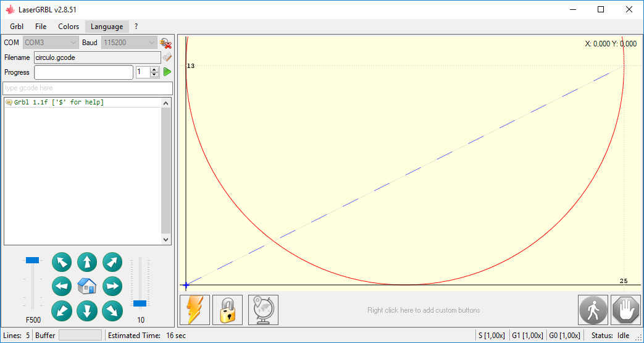The height and width of the screenshot is (343, 644).
Task: Click the disconnect plug icon
Action: click(x=165, y=43)
